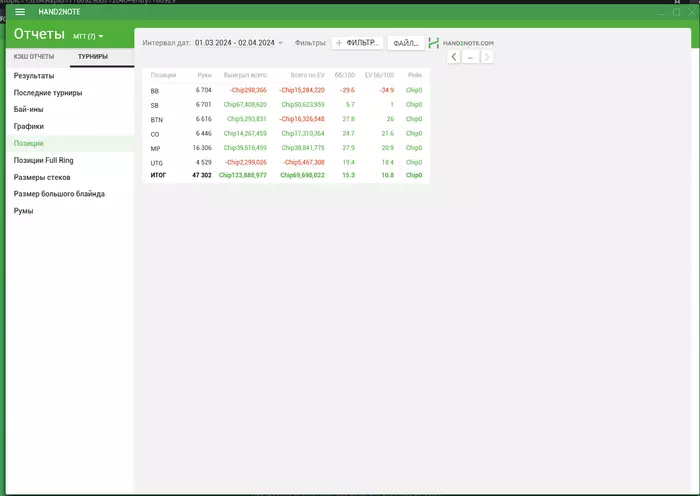The image size is (700, 496).
Task: Go to next page arrow
Action: point(487,57)
